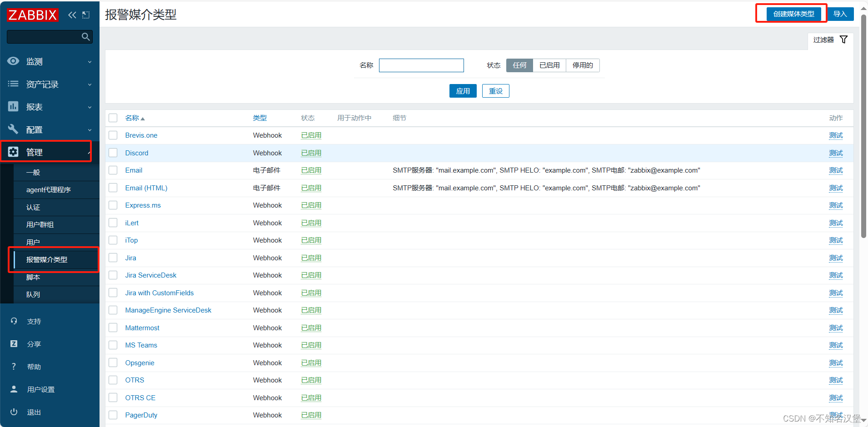
Task: Click the 名称 filter input field
Action: (421, 65)
